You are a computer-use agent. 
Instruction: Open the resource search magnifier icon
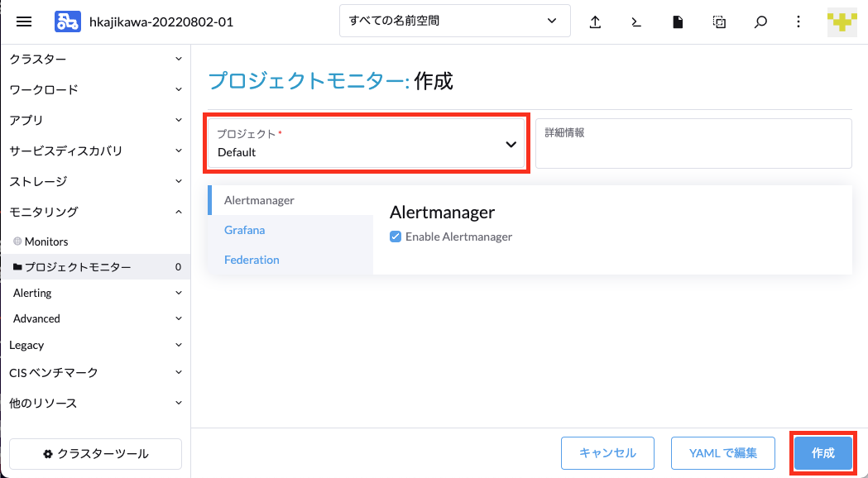pyautogui.click(x=760, y=22)
